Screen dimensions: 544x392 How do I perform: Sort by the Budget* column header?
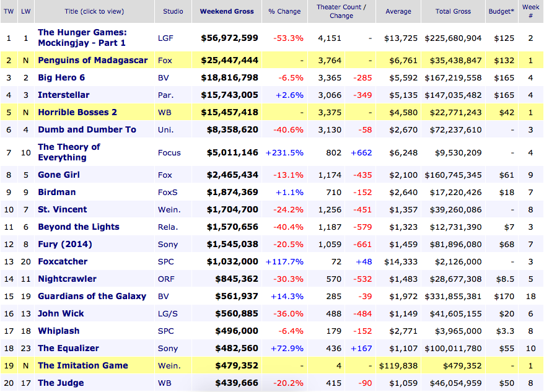pos(502,11)
